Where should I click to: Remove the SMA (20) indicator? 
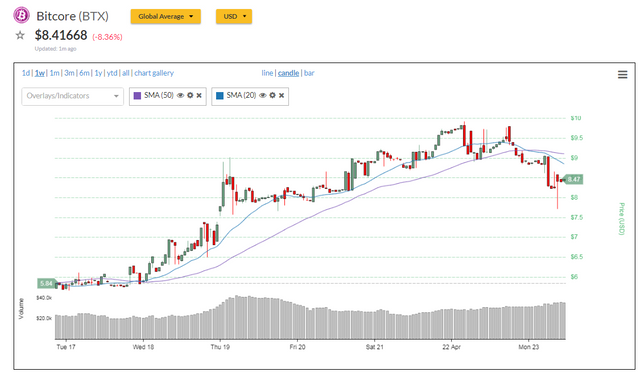281,96
